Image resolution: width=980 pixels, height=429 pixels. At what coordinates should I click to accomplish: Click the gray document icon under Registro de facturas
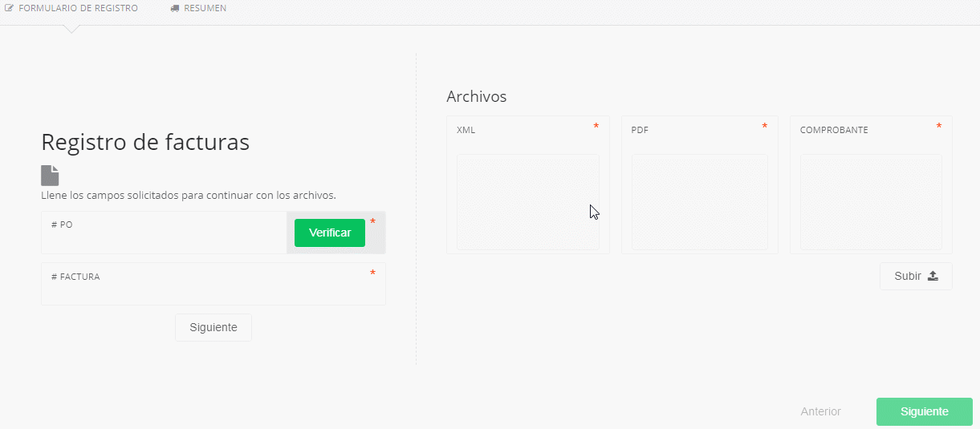coord(50,176)
